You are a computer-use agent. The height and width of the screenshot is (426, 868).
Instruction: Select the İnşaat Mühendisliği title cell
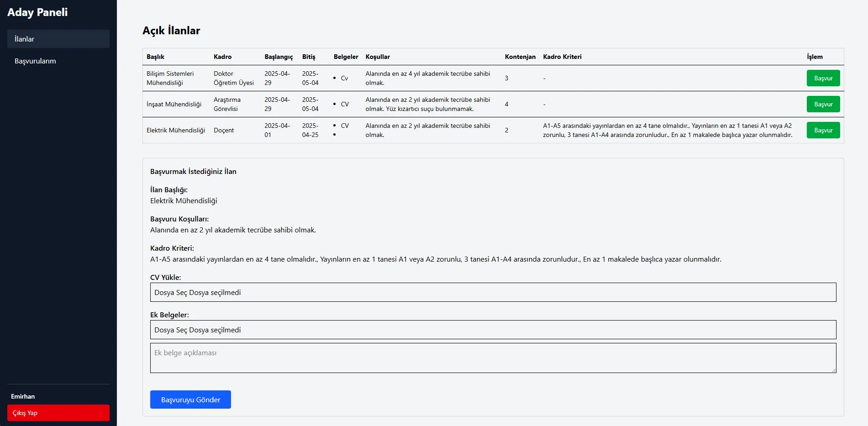tap(176, 104)
